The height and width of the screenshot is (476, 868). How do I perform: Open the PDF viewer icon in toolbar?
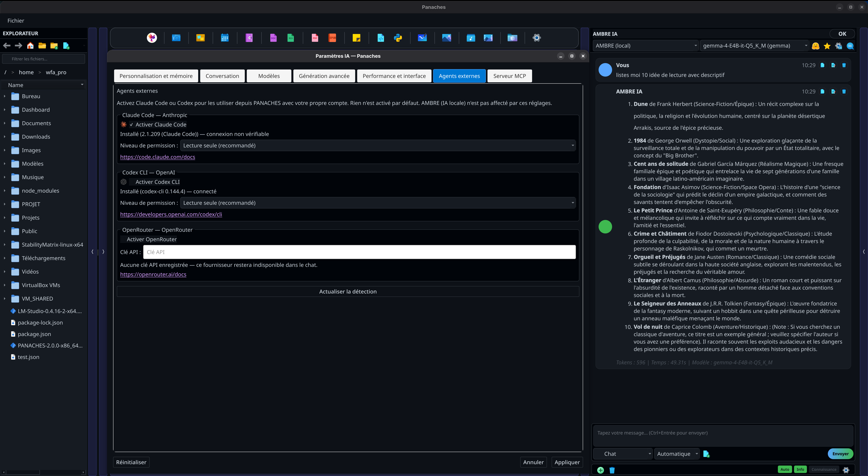point(315,38)
